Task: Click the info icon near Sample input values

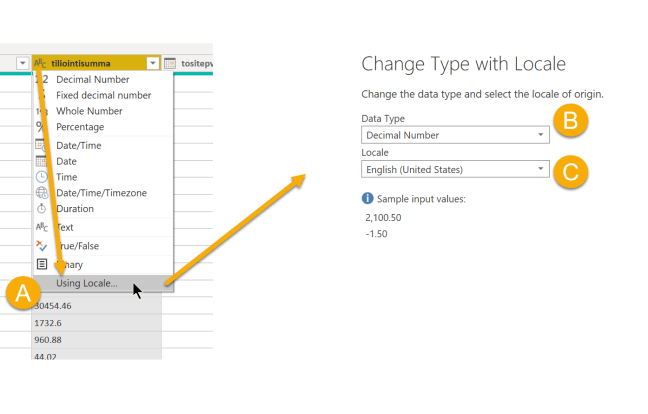Action: tap(367, 199)
